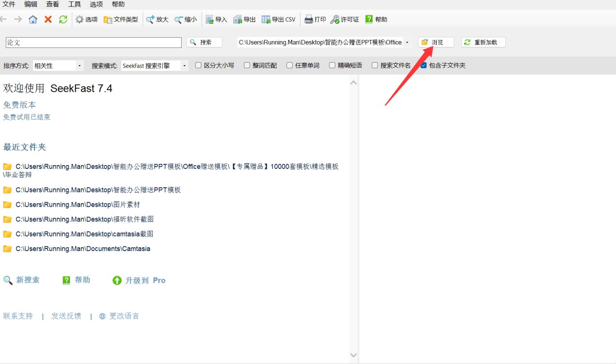
Task: Click the 最近文件夹 heading
Action: coord(25,147)
